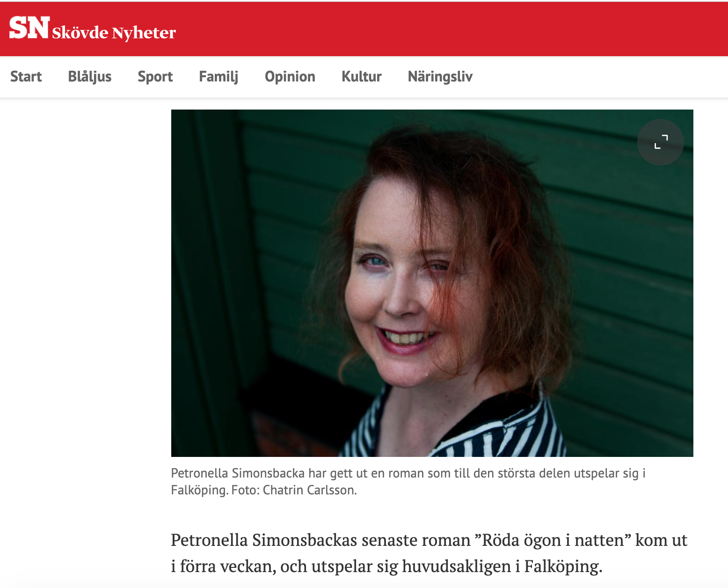Click the book title "Röda ögon i natten"
This screenshot has height=588, width=728.
tap(553, 540)
